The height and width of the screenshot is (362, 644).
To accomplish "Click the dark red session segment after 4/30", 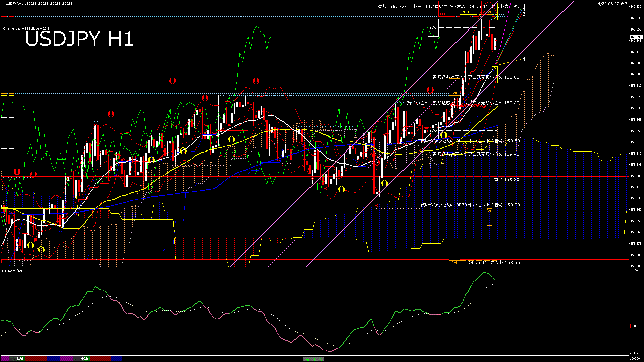I will point(100,359).
